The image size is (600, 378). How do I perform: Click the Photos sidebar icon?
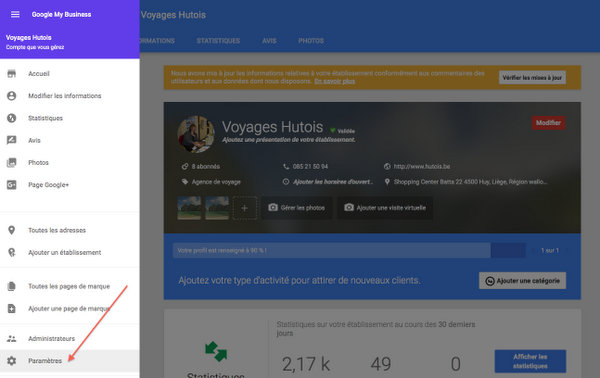pos(11,162)
